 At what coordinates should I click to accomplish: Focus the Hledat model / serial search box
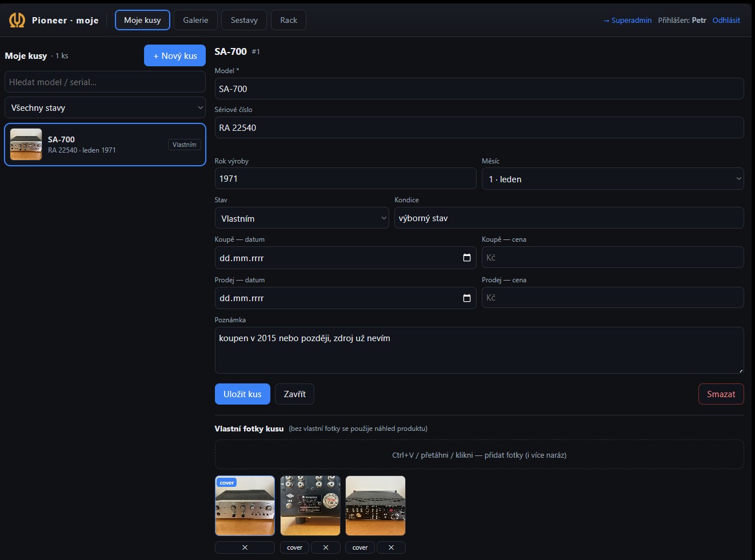[105, 82]
